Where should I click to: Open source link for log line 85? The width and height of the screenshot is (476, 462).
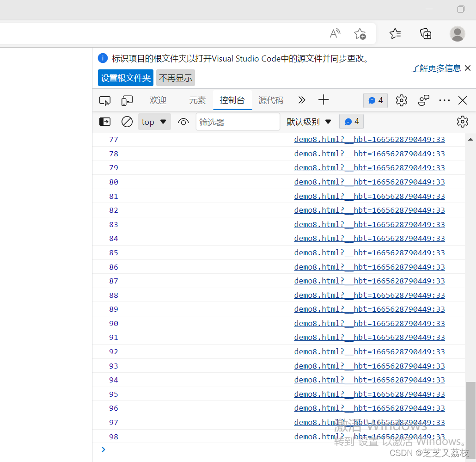click(369, 253)
